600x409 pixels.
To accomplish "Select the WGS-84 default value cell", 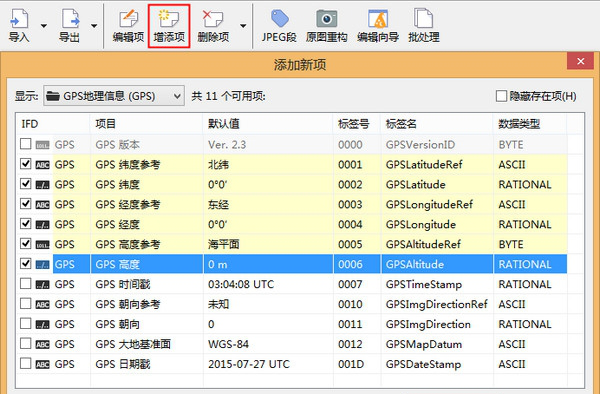I will [228, 344].
